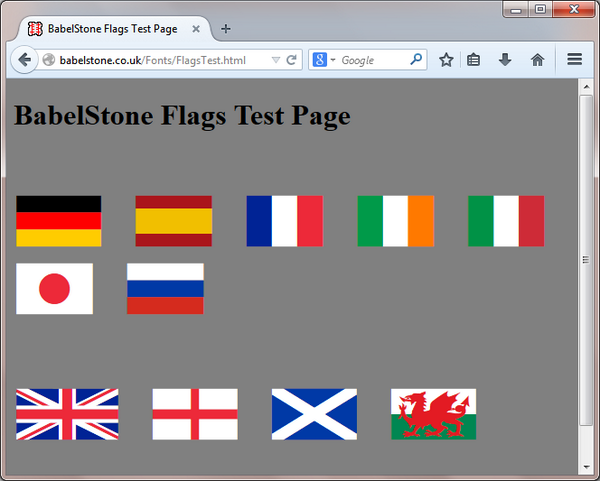Show bookmarks list icon
Viewport: 600px width, 481px height.
[x=473, y=60]
